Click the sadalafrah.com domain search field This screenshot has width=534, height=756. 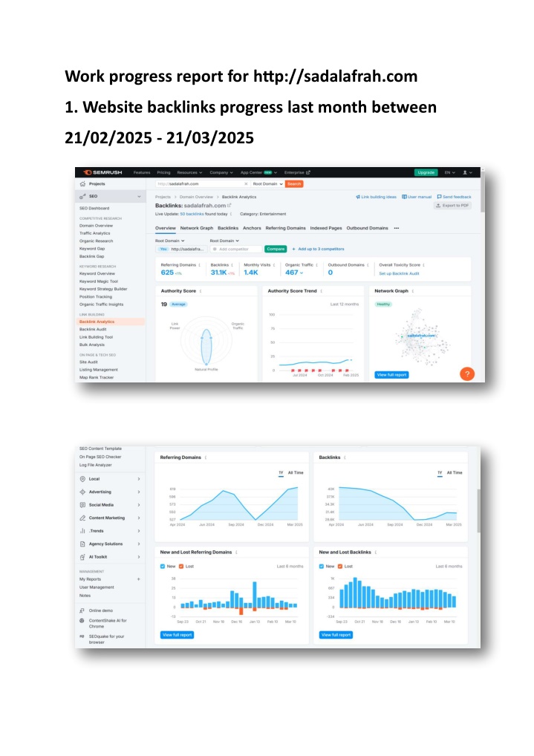(x=202, y=183)
